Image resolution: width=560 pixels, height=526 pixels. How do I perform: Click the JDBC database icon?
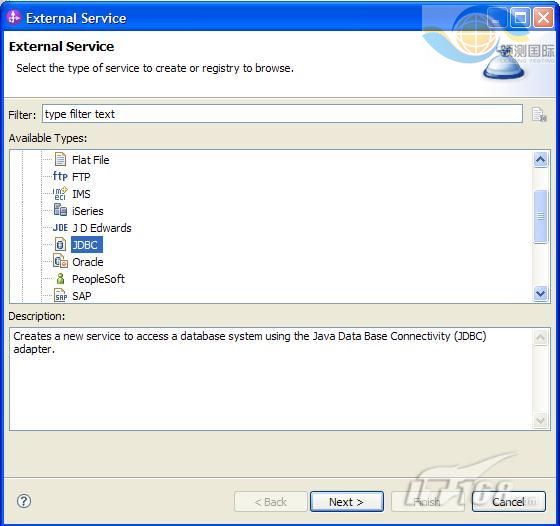point(60,245)
